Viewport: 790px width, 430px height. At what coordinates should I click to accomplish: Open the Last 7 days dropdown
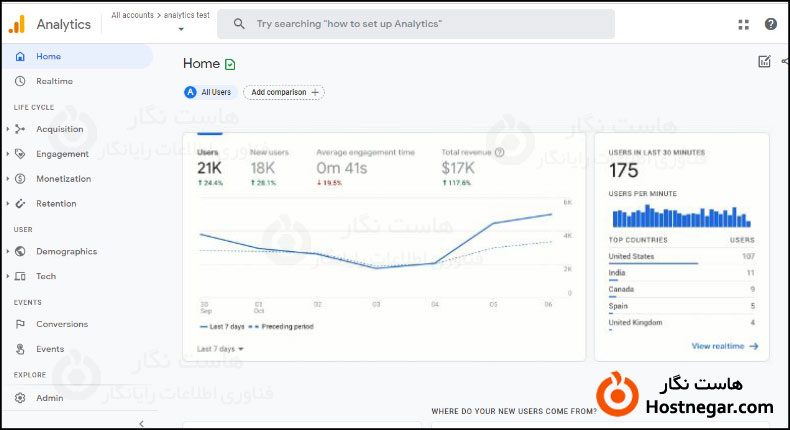click(220, 349)
